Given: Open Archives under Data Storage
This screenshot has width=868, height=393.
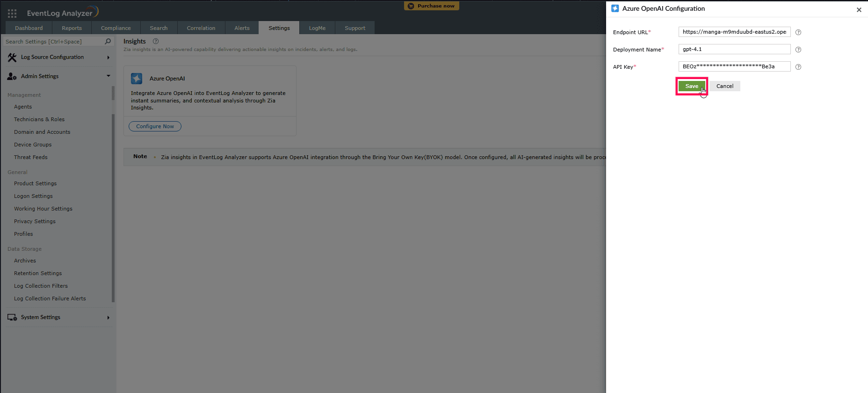Looking at the screenshot, I should (25, 261).
